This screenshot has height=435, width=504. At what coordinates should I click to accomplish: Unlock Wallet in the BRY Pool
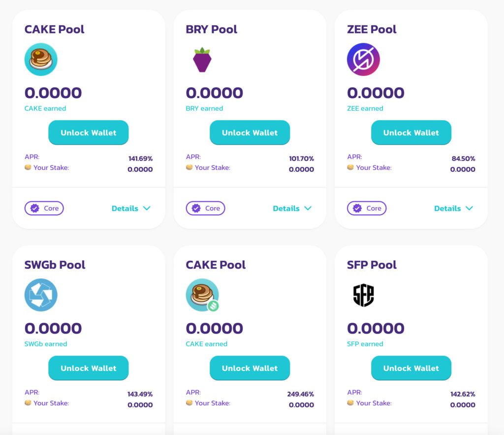pos(250,133)
